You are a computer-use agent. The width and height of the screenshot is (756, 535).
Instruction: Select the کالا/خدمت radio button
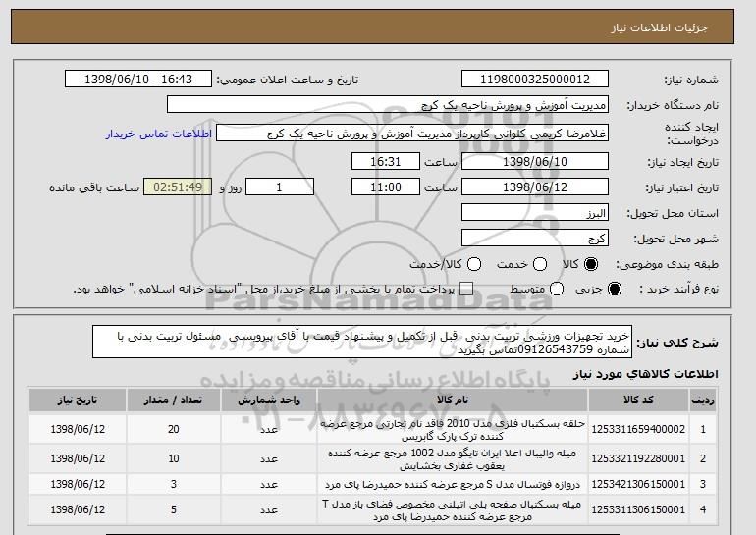474,264
